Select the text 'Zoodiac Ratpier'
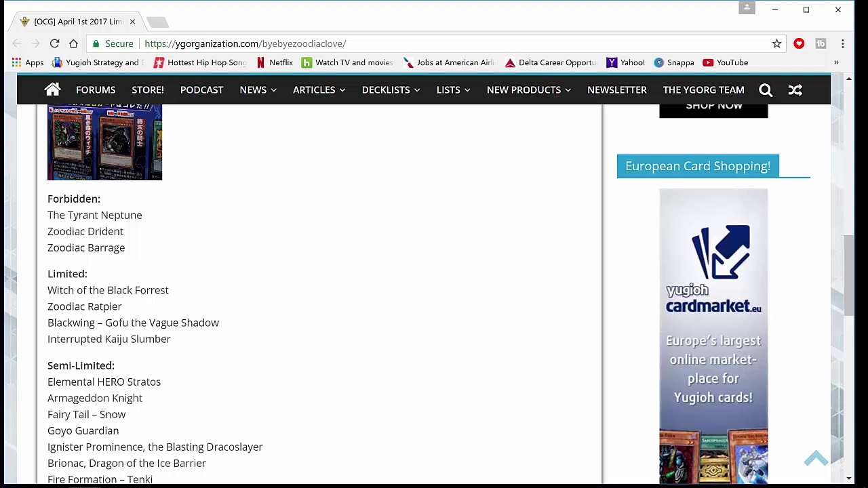Image resolution: width=868 pixels, height=488 pixels. tap(85, 306)
